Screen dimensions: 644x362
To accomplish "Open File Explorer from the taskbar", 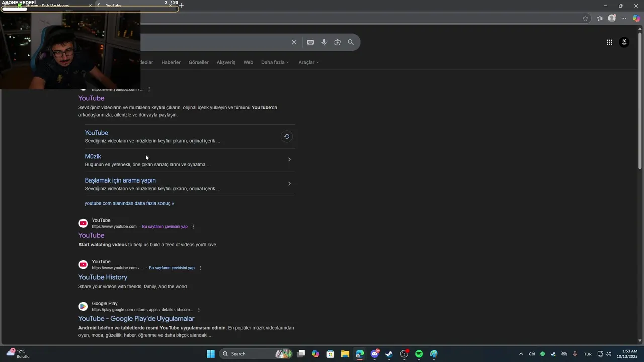I will (345, 354).
